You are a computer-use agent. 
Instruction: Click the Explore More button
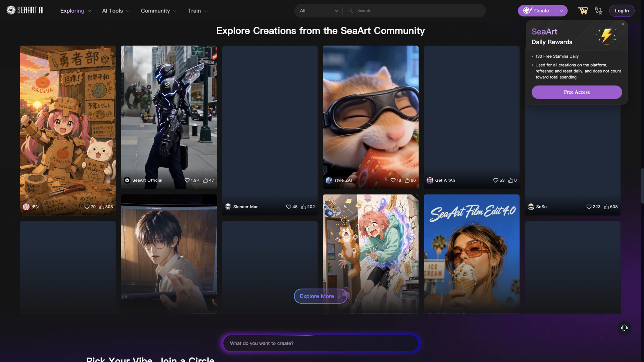click(x=320, y=296)
